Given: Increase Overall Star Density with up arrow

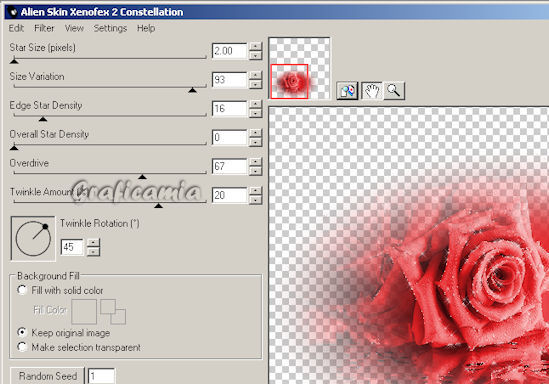Looking at the screenshot, I should (x=256, y=133).
